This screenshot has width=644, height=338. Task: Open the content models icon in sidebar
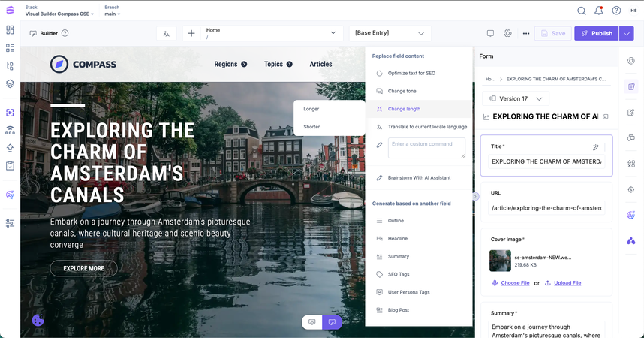point(10,66)
